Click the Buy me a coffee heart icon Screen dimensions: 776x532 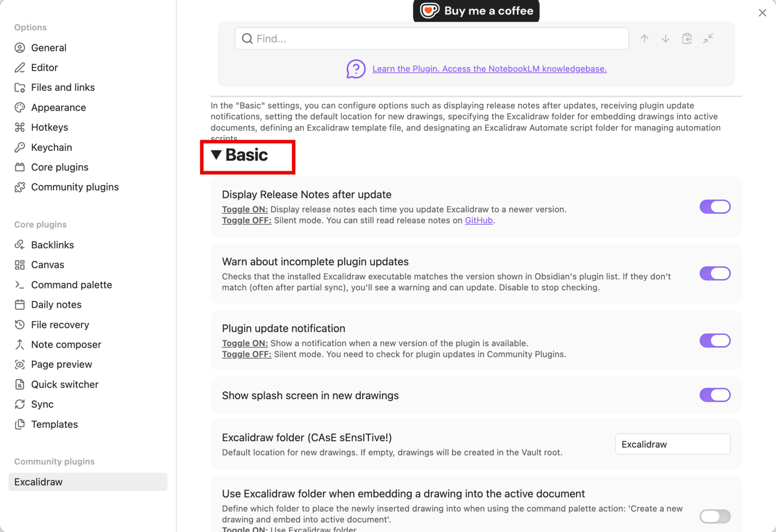pyautogui.click(x=429, y=11)
